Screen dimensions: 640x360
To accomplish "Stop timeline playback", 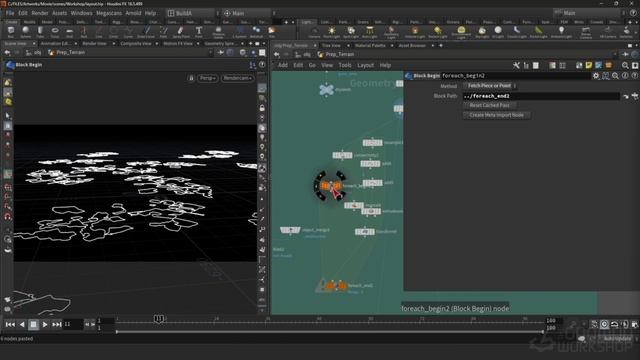I will tap(33, 324).
